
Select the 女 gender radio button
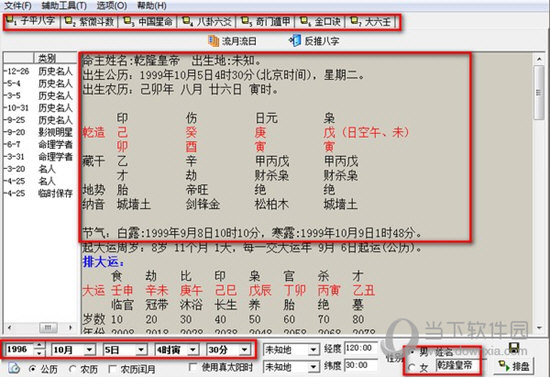(411, 367)
